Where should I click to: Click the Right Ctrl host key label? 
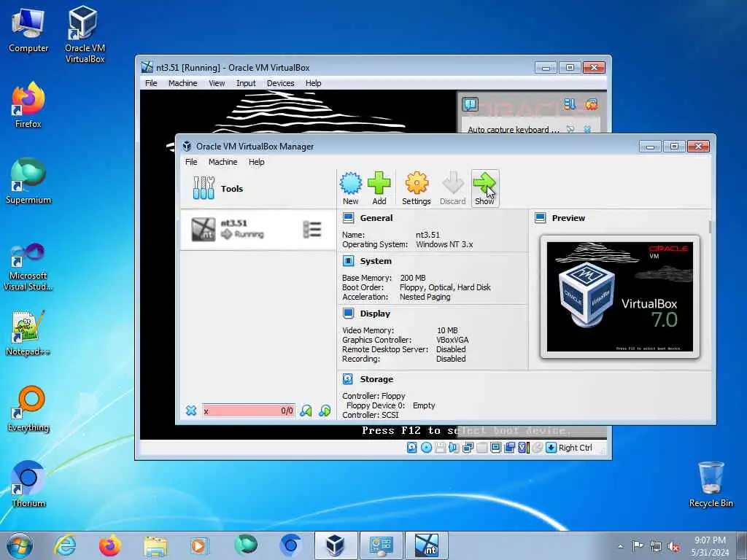[x=576, y=448]
